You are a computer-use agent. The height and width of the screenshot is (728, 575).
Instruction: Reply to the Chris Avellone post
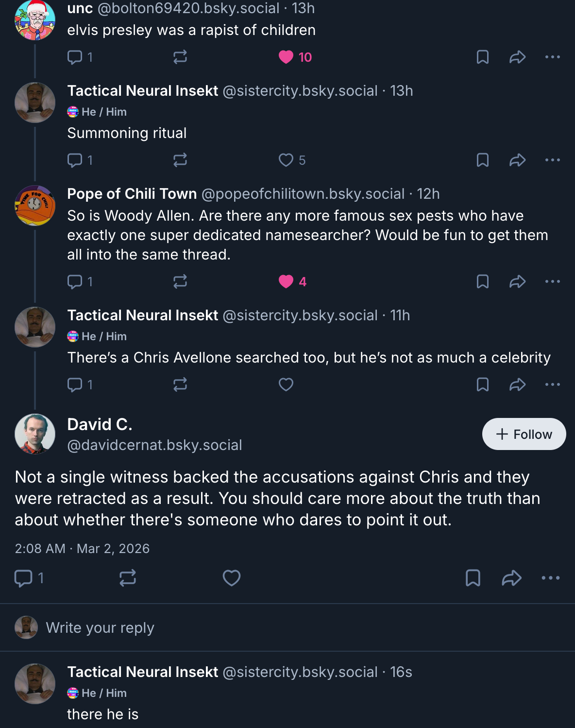coord(75,385)
